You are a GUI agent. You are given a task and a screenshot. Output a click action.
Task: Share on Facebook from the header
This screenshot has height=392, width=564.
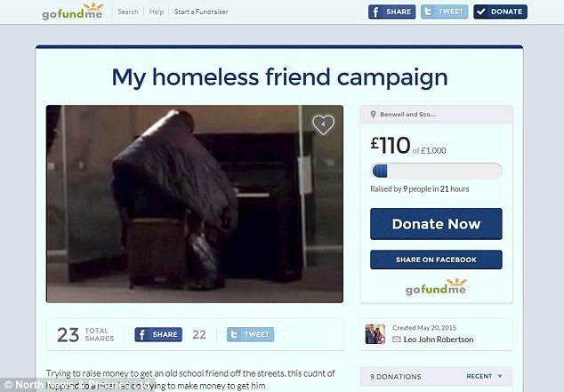[391, 12]
